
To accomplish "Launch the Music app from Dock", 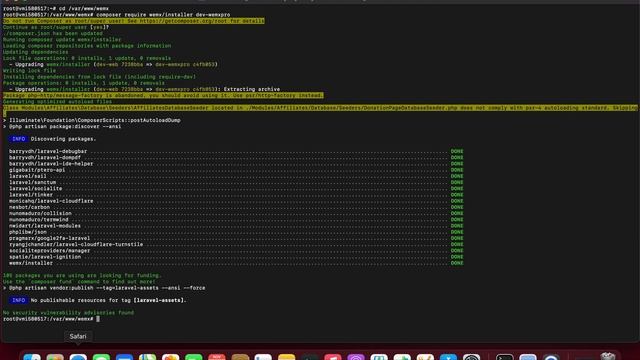I will (333, 357).
